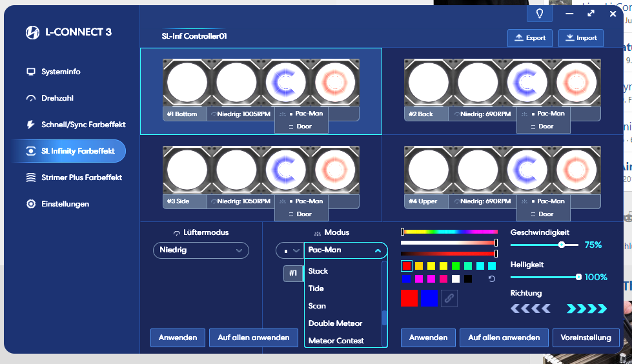Click the black-to-red brightness color slider

tap(449, 254)
